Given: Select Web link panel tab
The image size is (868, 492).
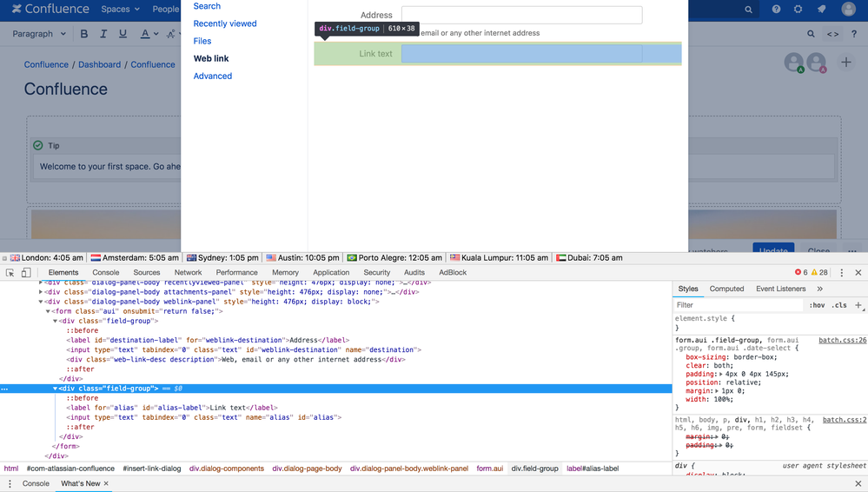Looking at the screenshot, I should (211, 58).
